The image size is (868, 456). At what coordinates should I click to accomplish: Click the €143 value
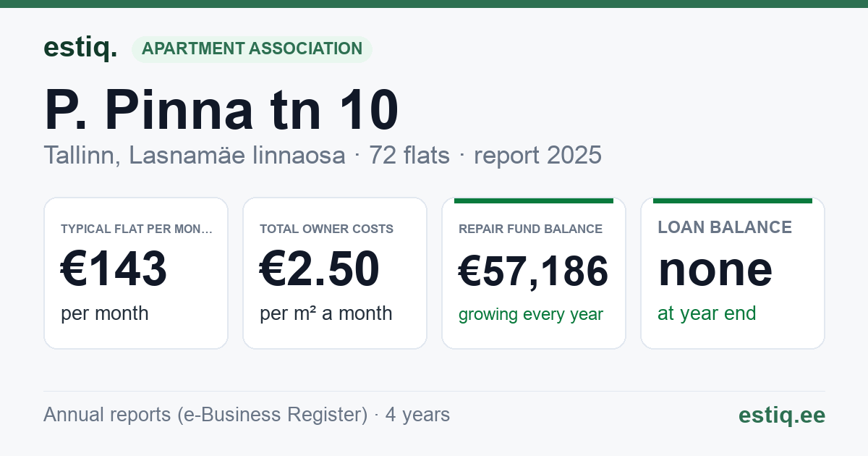[x=114, y=269]
